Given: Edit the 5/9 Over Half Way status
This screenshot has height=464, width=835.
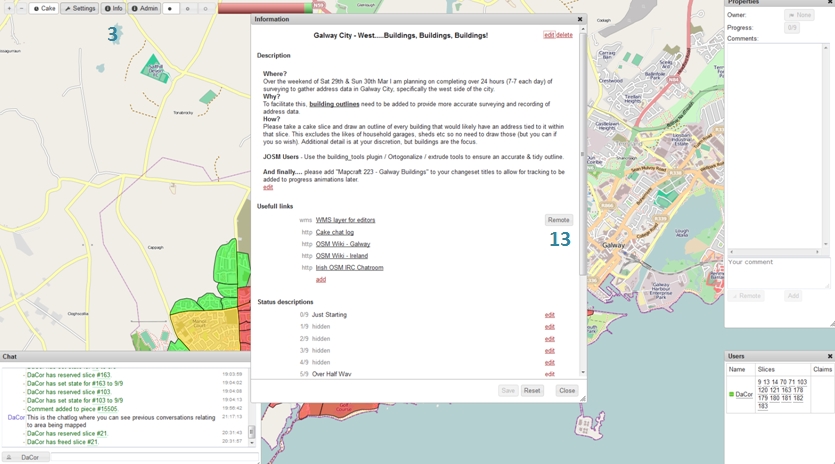Looking at the screenshot, I should (x=550, y=374).
